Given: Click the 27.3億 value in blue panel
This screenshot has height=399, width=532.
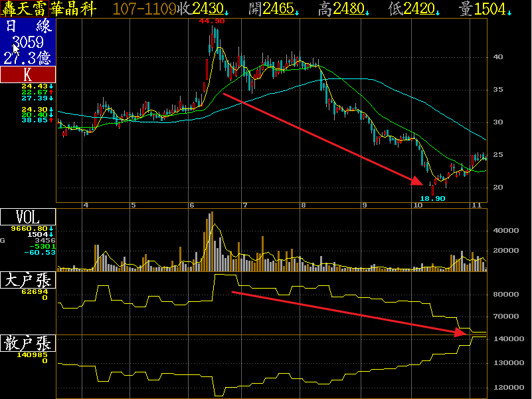Looking at the screenshot, I should 28,58.
